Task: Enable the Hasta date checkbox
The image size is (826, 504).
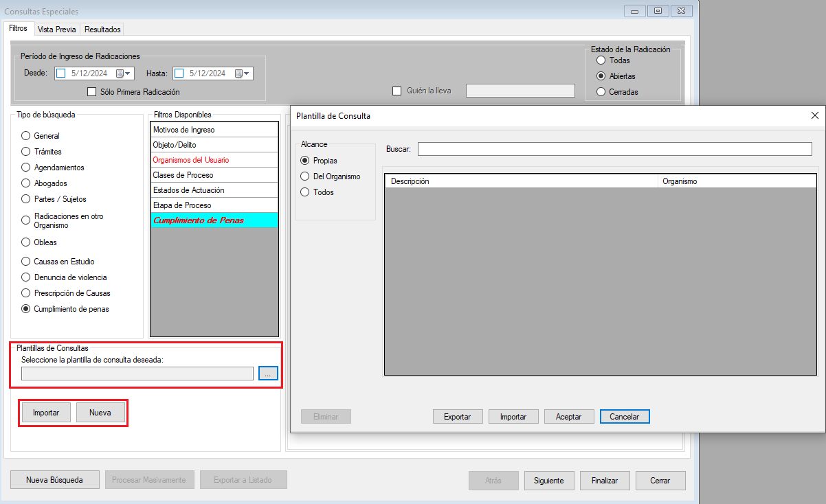Action: (179, 73)
